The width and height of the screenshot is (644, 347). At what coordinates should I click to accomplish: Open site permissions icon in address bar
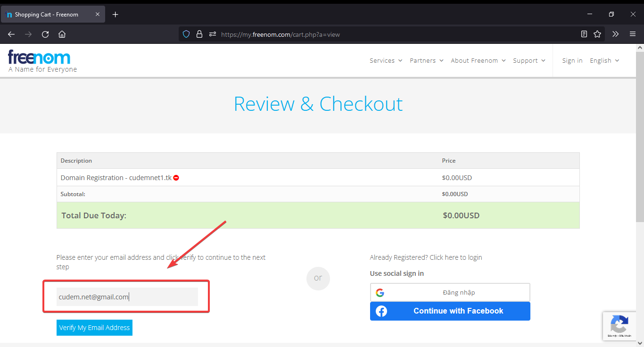pyautogui.click(x=213, y=34)
